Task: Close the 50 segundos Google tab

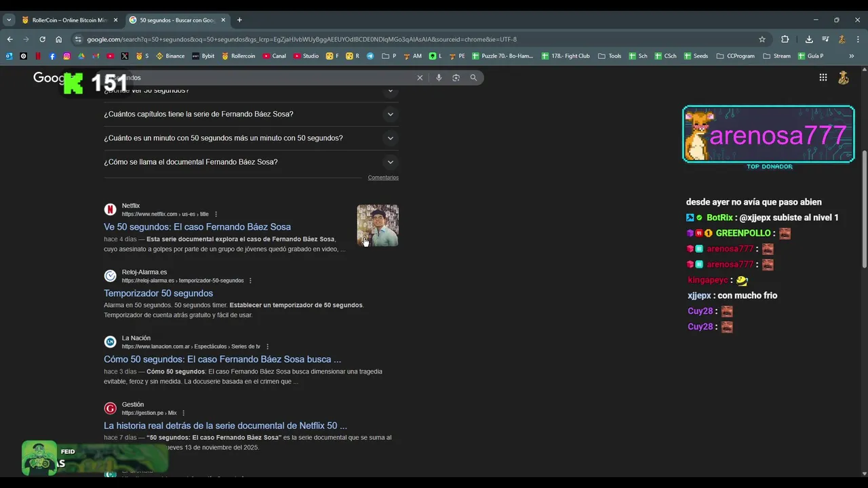Action: tap(223, 20)
